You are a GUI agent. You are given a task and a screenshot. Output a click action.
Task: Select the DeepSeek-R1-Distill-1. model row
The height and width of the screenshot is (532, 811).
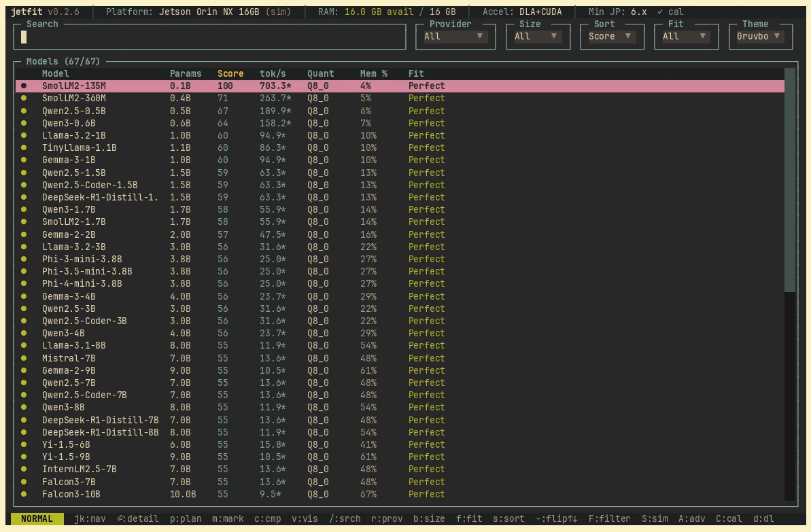pyautogui.click(x=400, y=197)
